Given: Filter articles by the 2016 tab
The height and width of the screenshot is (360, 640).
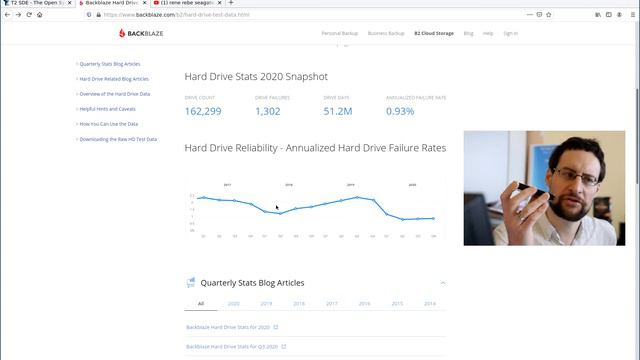Looking at the screenshot, I should click(x=364, y=304).
